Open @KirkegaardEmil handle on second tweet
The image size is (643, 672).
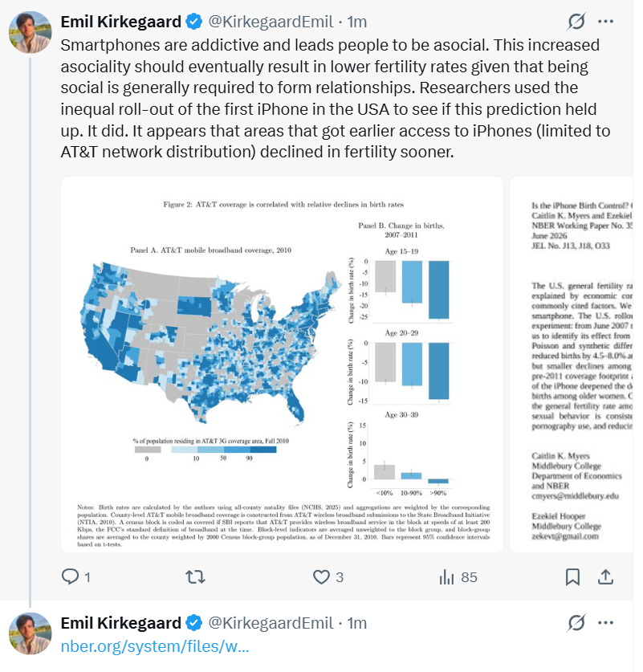tap(271, 623)
